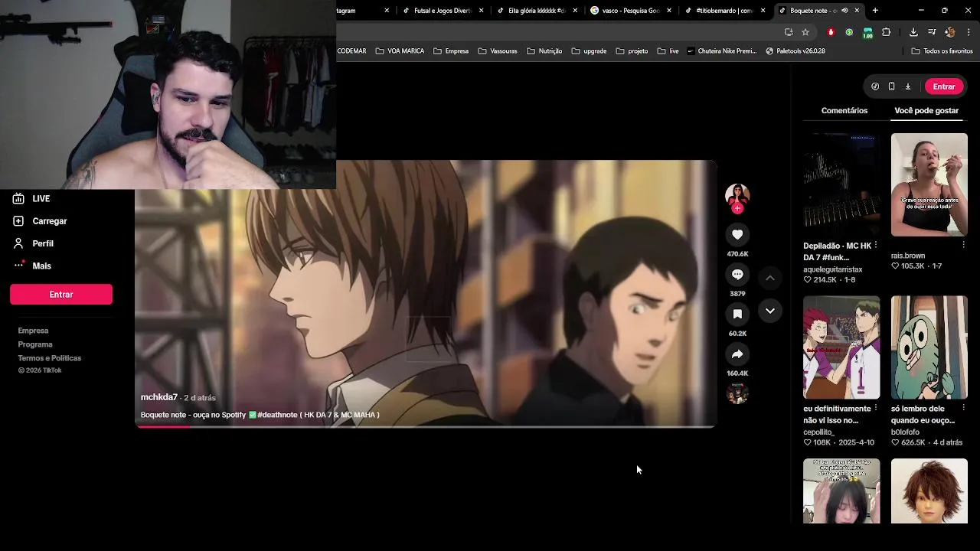Open the live bookmarks folder
Image resolution: width=980 pixels, height=551 pixels.
coord(668,51)
